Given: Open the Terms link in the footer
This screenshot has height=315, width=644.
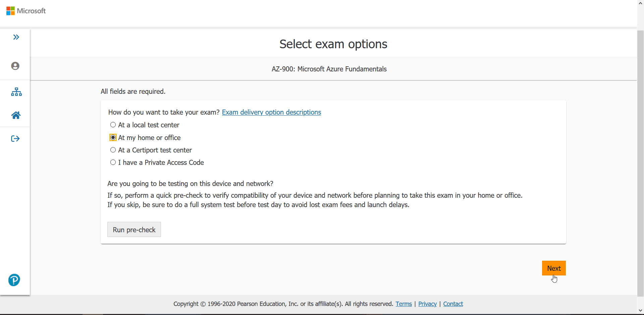Looking at the screenshot, I should tap(404, 304).
